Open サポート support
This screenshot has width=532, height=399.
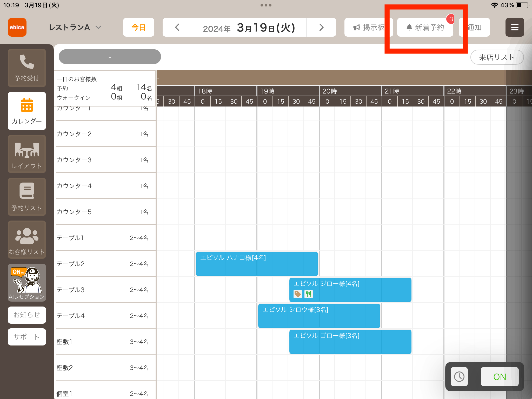(27, 337)
